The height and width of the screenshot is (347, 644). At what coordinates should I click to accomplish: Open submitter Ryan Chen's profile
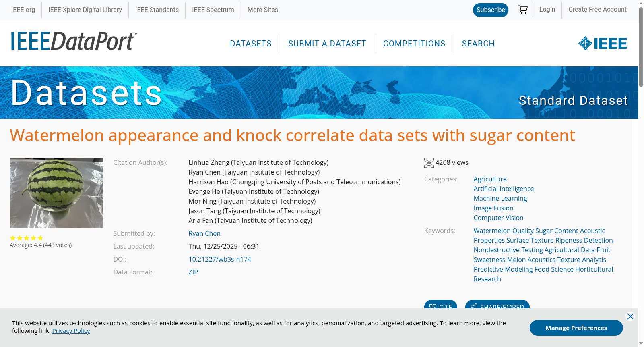click(x=204, y=233)
